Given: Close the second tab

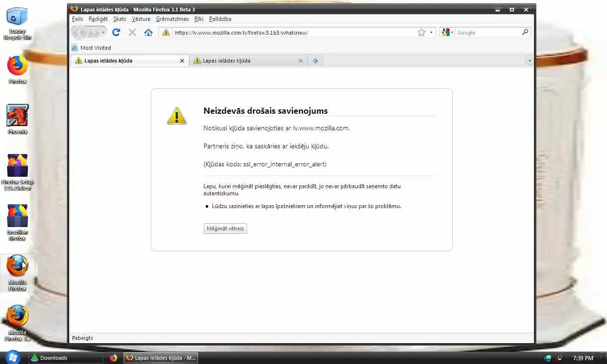Looking at the screenshot, I should [300, 61].
